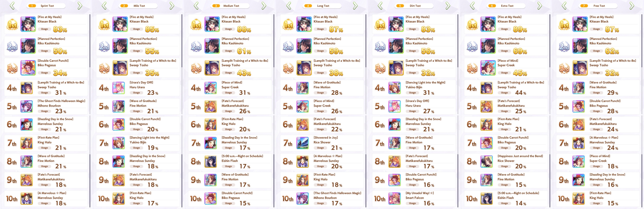Go back from Long Test header

[x=288, y=6]
